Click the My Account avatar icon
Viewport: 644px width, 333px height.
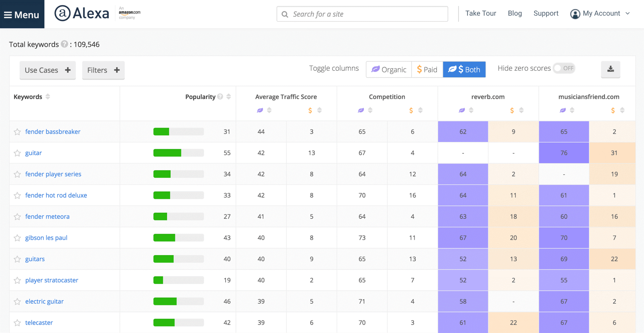[575, 14]
